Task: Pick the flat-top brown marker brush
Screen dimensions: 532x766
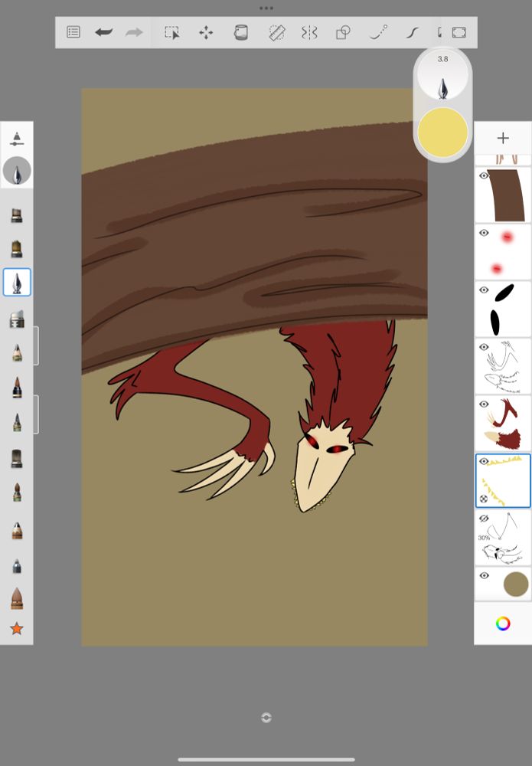Action: [17, 215]
